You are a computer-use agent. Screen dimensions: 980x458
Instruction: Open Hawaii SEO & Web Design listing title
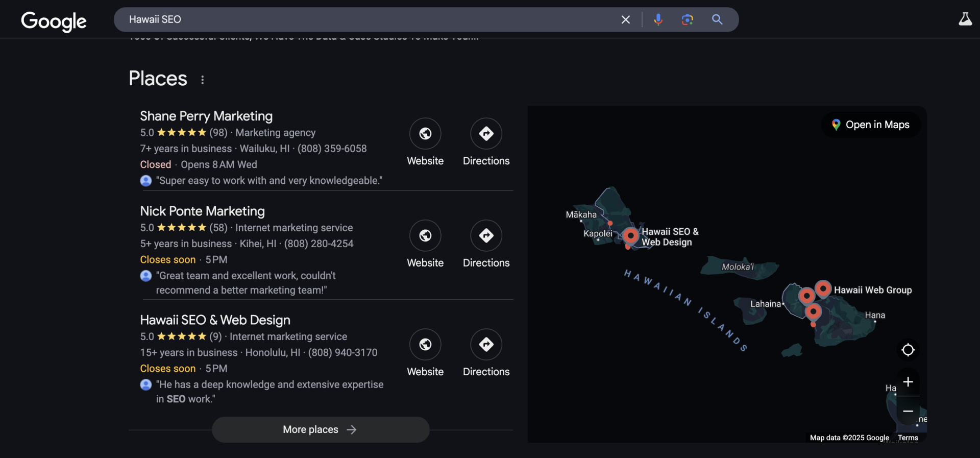pyautogui.click(x=215, y=320)
